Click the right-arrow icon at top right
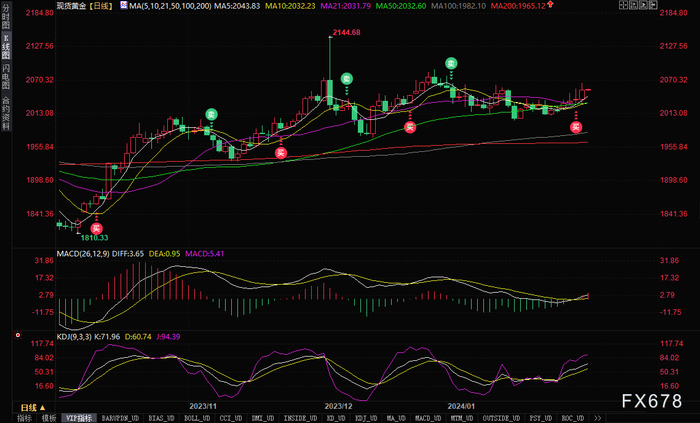700x423 pixels. tap(653, 5)
